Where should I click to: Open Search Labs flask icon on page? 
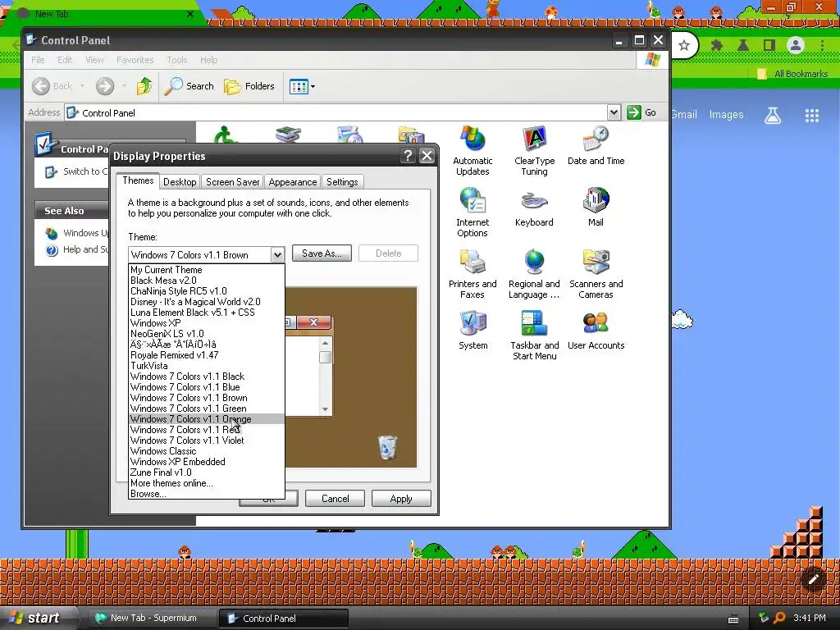(x=773, y=115)
